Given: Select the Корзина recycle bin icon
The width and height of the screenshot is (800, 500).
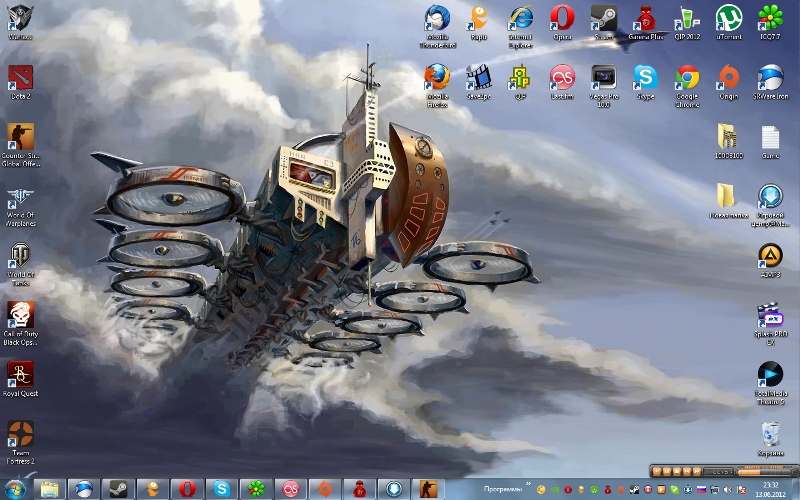Looking at the screenshot, I should pyautogui.click(x=770, y=439).
